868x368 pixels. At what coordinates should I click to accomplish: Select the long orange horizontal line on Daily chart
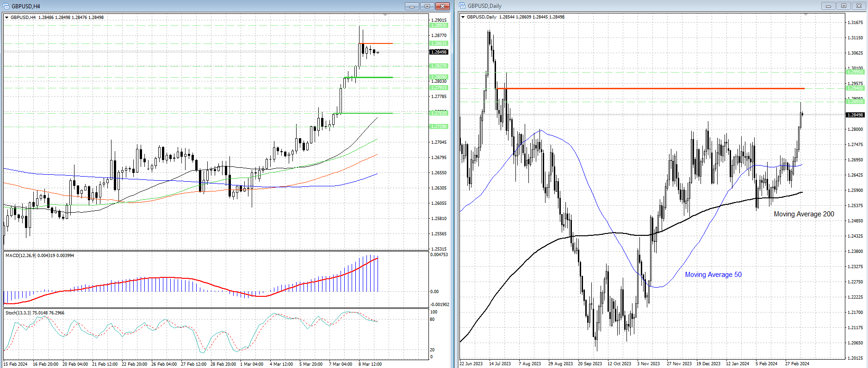[x=648, y=88]
